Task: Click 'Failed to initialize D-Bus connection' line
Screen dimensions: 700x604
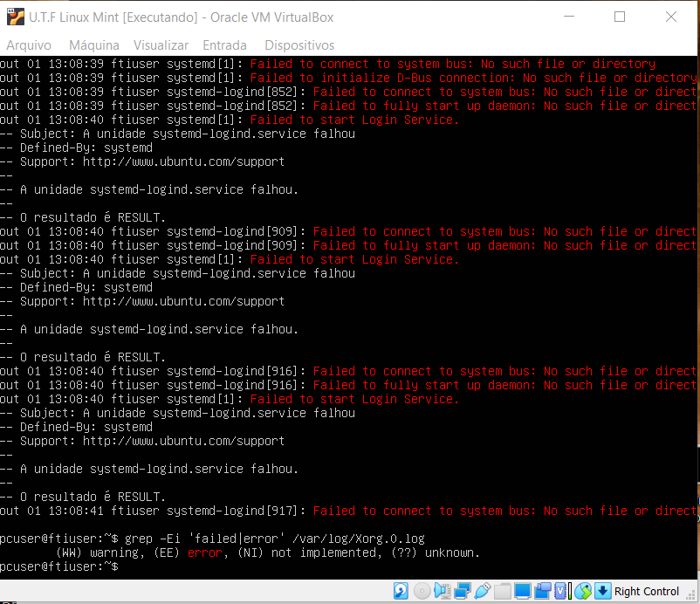Action: (x=348, y=79)
